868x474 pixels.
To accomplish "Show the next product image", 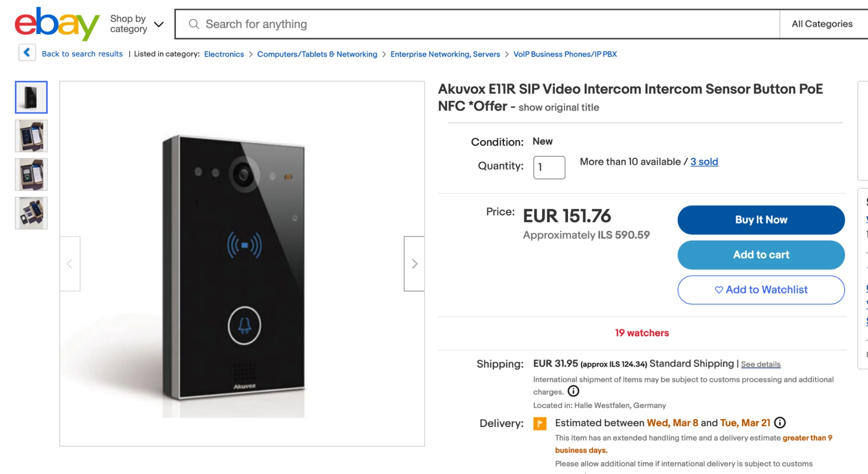I will [x=414, y=263].
